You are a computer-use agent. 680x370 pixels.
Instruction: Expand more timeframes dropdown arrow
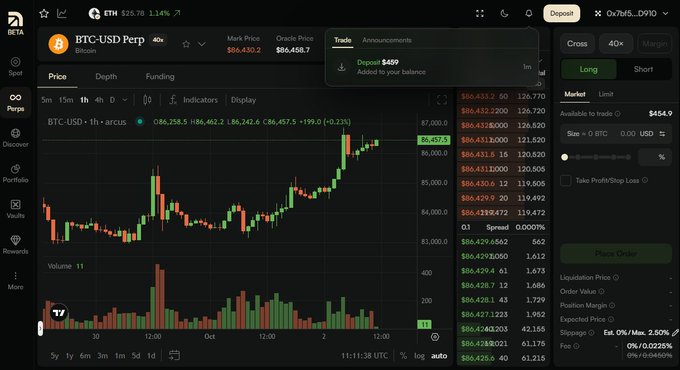tap(125, 100)
